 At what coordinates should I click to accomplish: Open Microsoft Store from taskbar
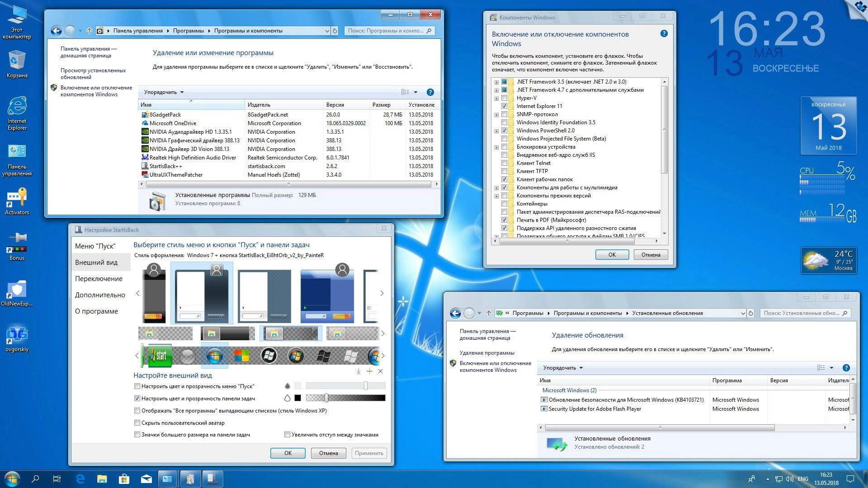coord(124,479)
